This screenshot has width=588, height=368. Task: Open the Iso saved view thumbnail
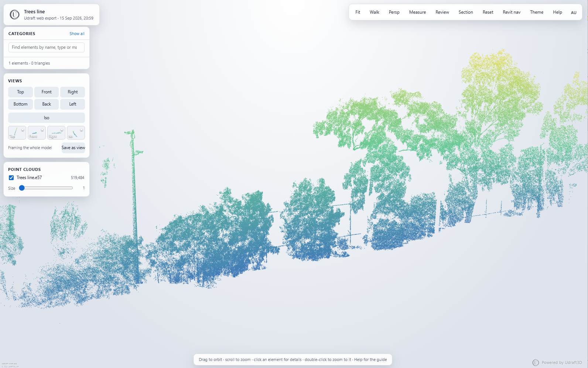pos(76,133)
